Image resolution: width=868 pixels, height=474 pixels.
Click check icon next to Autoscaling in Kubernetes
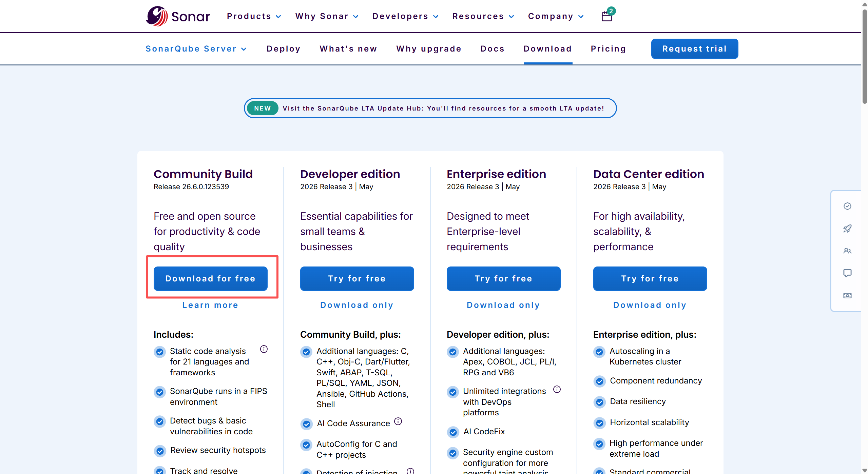(x=599, y=352)
